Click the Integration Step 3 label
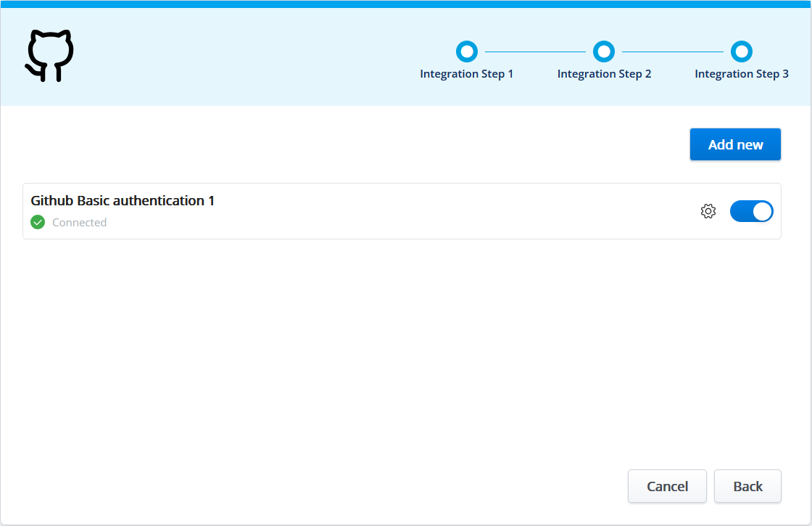Image resolution: width=812 pixels, height=526 pixels. [741, 74]
